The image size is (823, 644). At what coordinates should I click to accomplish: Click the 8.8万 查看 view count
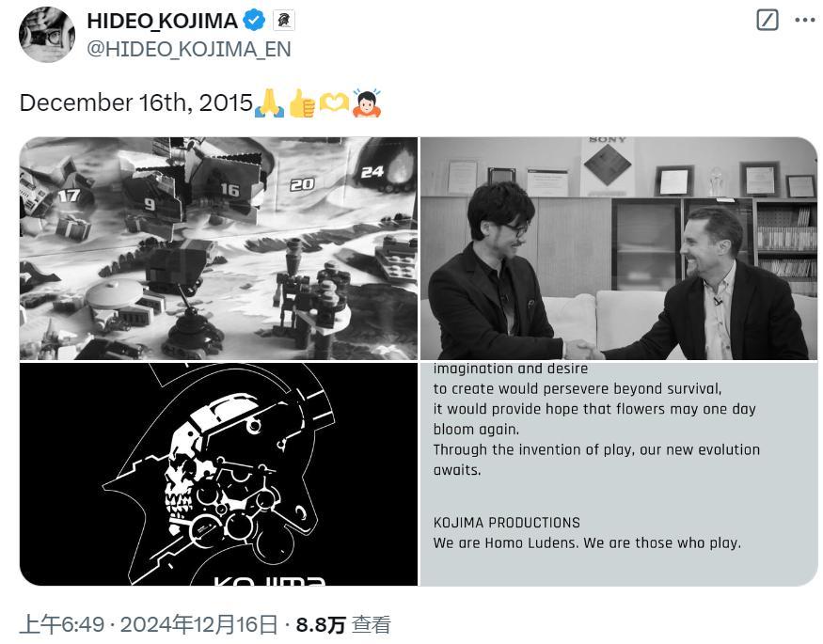(343, 624)
